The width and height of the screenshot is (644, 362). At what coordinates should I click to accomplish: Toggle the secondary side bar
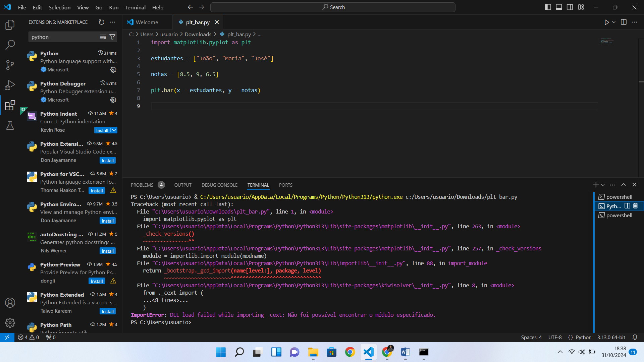[x=570, y=7]
